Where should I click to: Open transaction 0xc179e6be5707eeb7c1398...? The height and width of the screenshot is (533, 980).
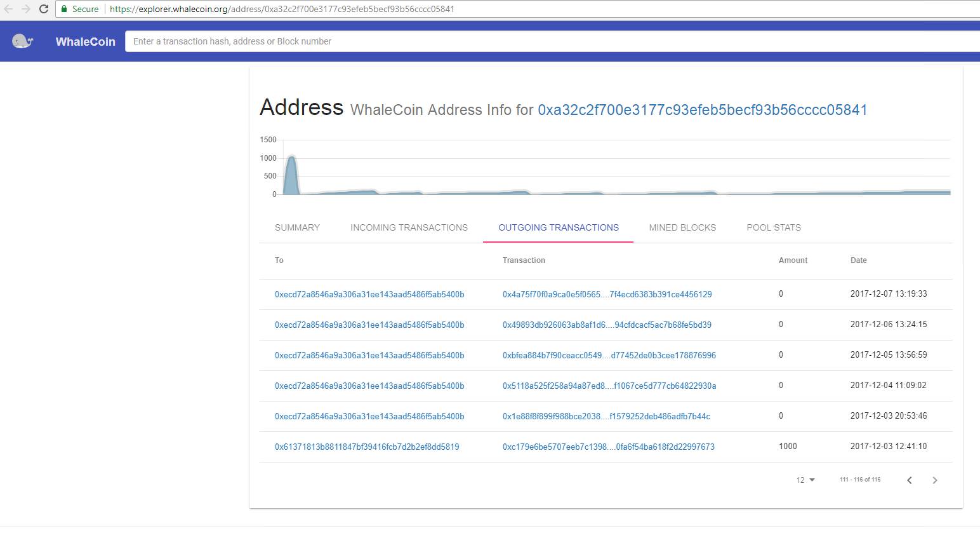[609, 447]
